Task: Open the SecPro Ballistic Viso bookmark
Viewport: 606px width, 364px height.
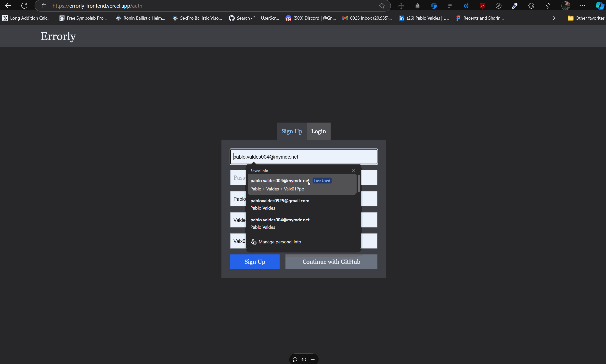Action: click(x=197, y=18)
